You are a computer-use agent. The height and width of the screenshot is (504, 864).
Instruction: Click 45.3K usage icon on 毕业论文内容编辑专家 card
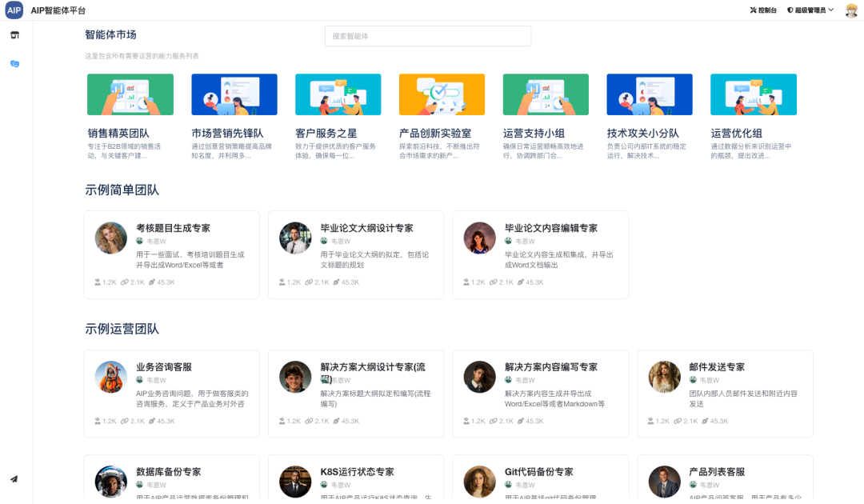pos(520,282)
